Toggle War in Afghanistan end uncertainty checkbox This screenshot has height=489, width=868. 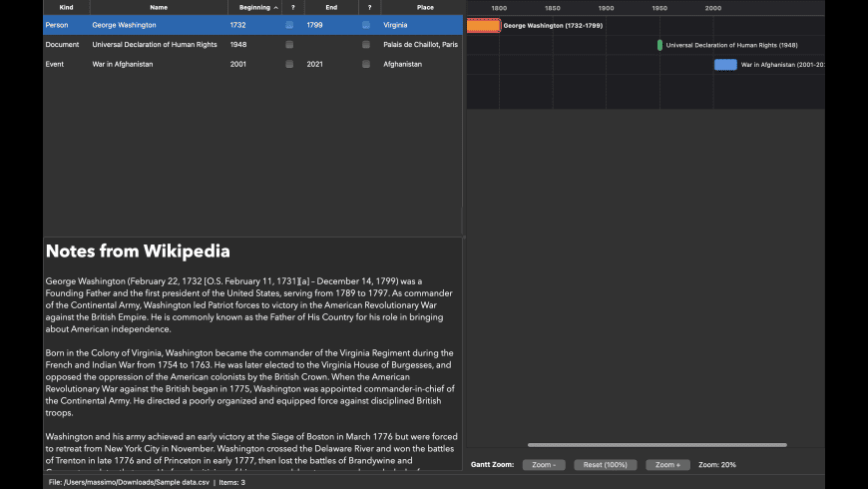366,64
